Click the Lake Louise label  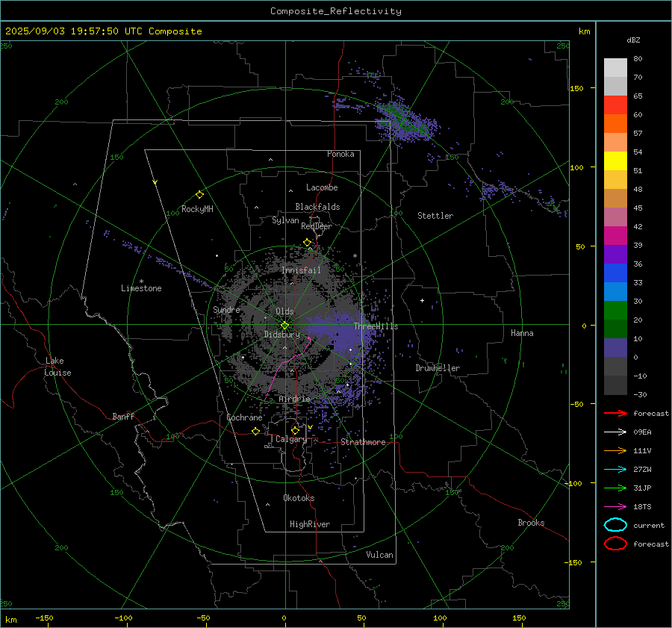pyautogui.click(x=57, y=367)
